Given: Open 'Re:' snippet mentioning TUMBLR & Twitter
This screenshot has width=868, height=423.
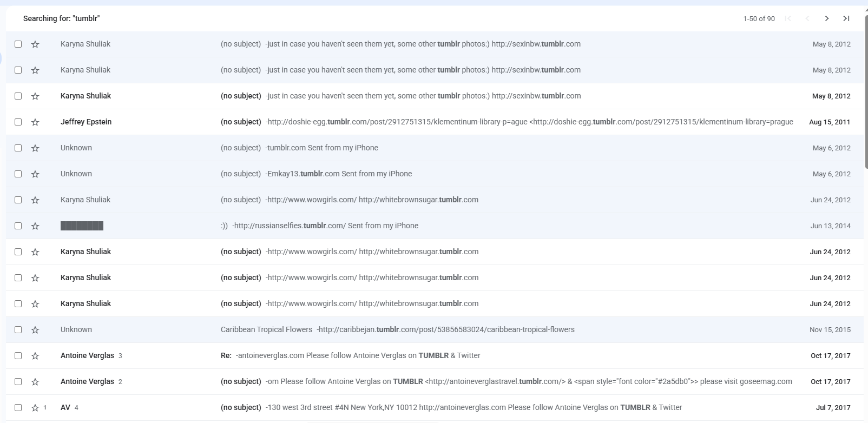Looking at the screenshot, I should point(358,356).
